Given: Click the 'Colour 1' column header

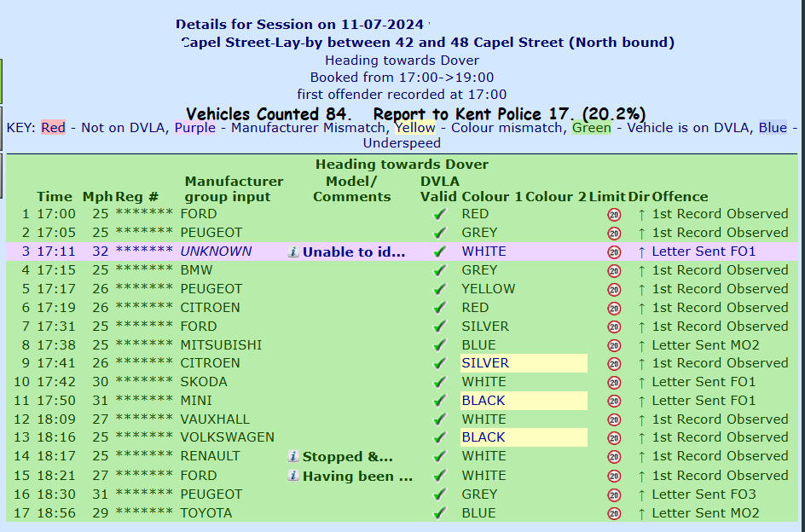Looking at the screenshot, I should [x=492, y=197].
